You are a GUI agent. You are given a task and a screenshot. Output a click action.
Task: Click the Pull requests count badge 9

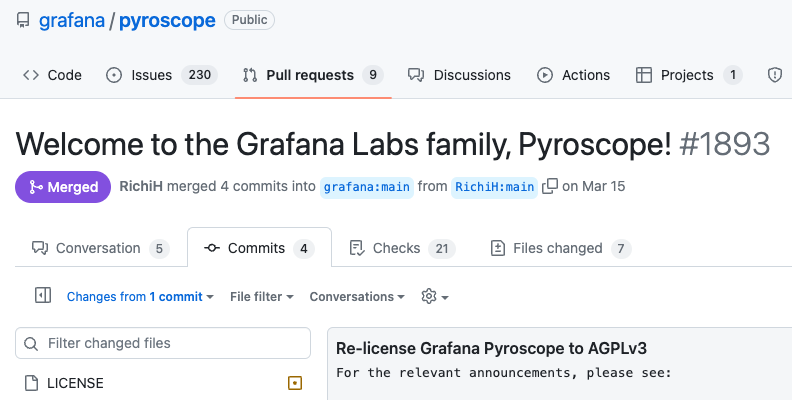tap(373, 75)
